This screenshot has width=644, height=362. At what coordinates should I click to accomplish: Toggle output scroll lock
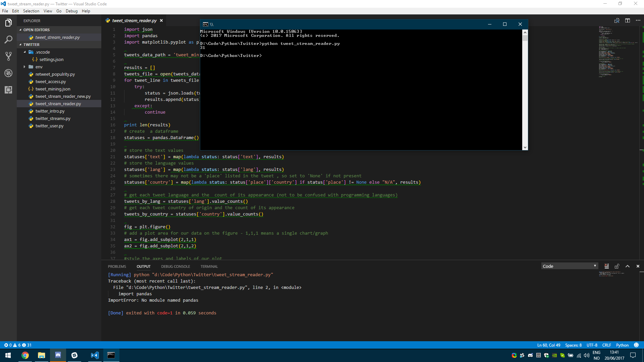coord(617,266)
